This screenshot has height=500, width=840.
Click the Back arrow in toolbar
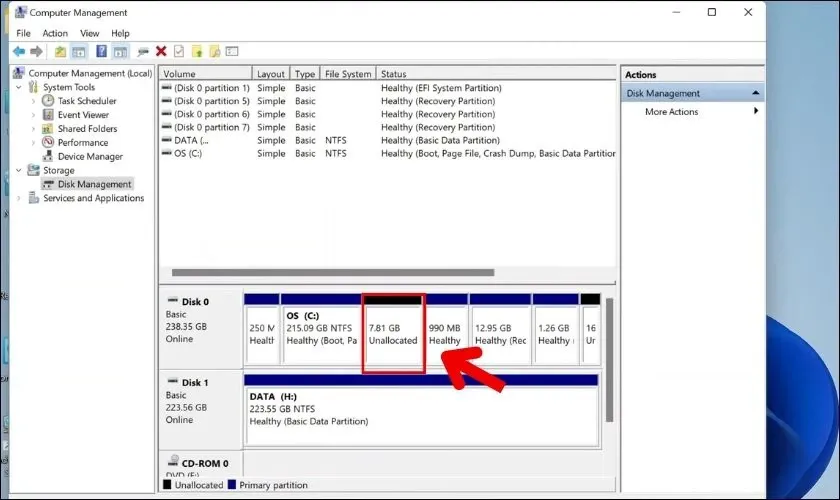click(x=18, y=51)
